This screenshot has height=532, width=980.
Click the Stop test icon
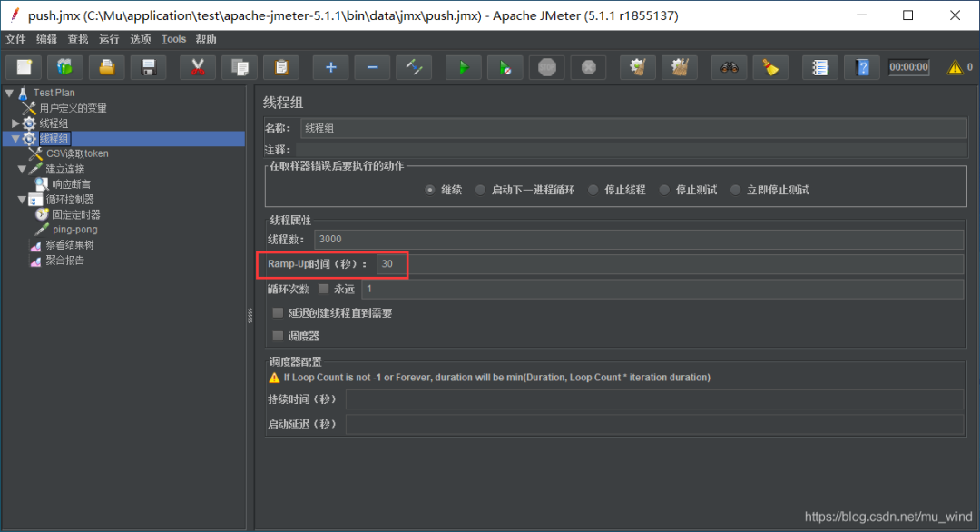(547, 67)
